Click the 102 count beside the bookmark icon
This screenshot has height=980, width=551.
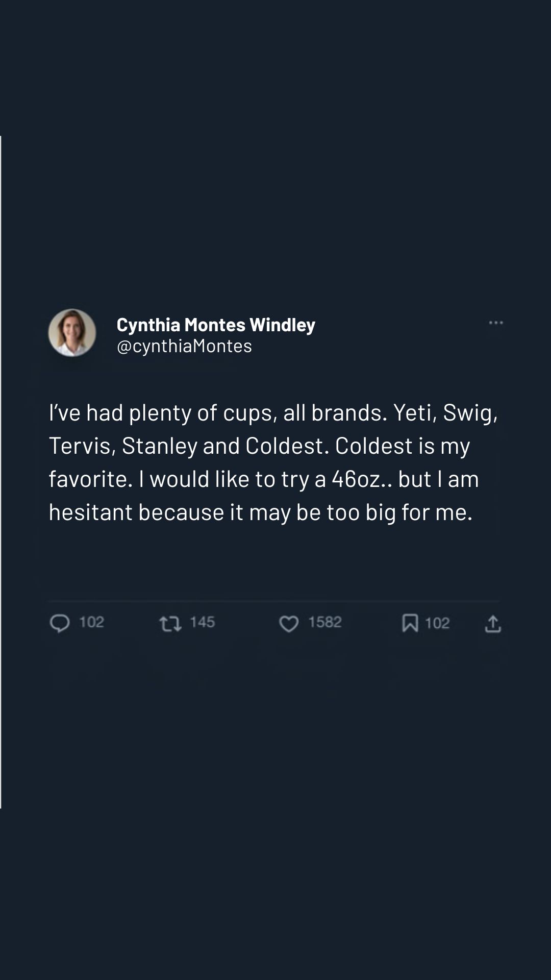tap(437, 623)
